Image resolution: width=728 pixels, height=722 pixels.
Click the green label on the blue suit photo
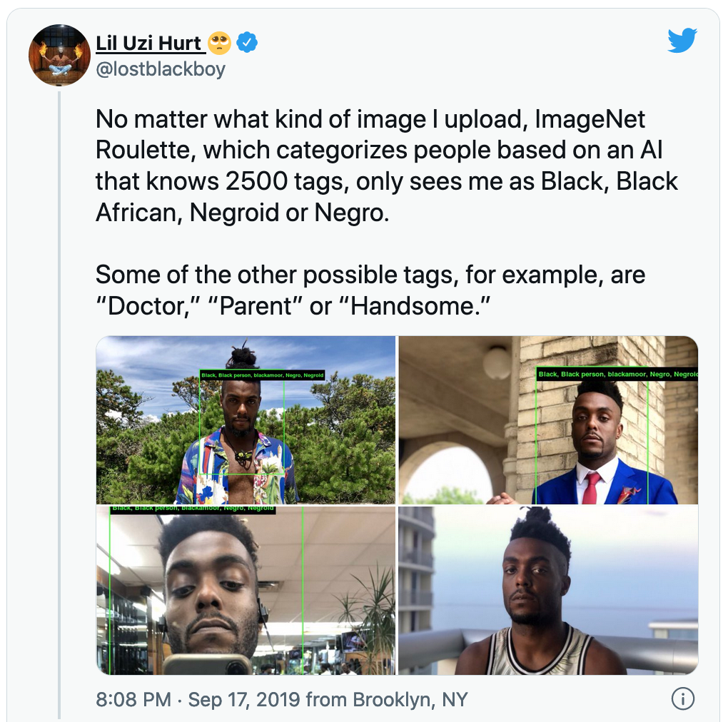point(617,374)
